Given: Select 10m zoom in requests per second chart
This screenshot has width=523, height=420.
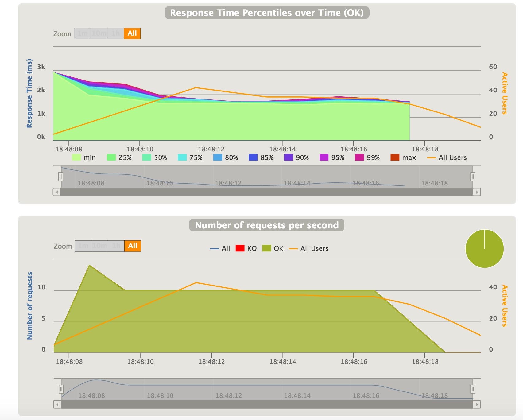Looking at the screenshot, I should click(100, 246).
